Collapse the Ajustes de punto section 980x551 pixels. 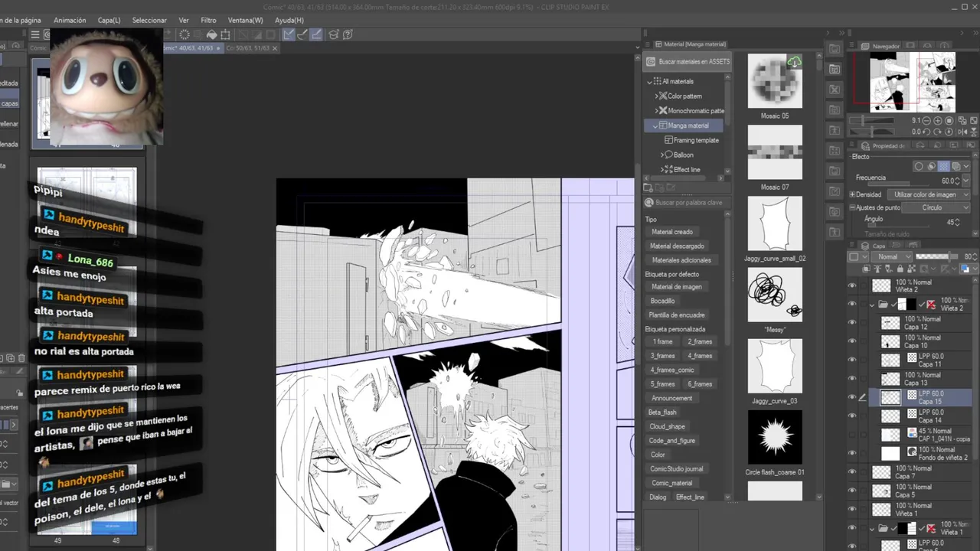pos(852,207)
